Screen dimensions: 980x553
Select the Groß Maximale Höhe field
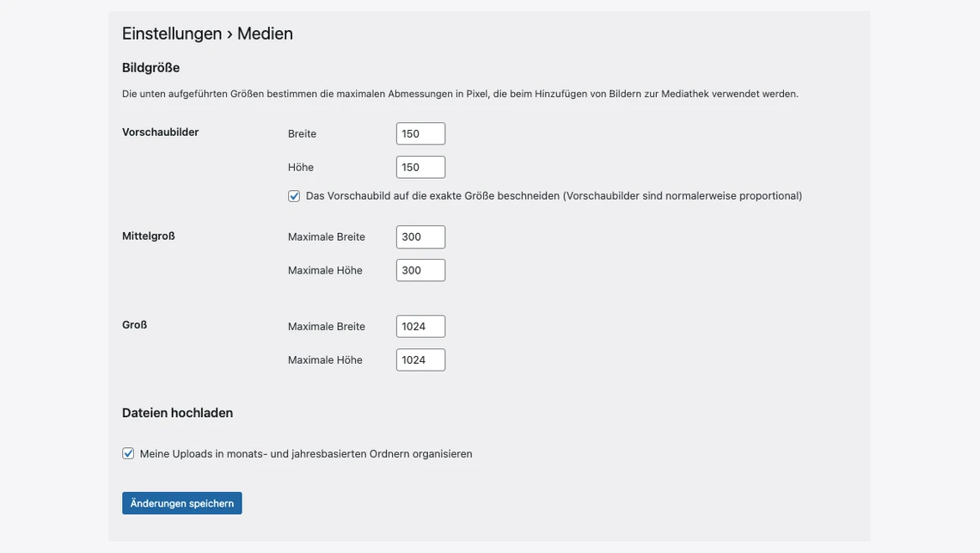pos(420,359)
